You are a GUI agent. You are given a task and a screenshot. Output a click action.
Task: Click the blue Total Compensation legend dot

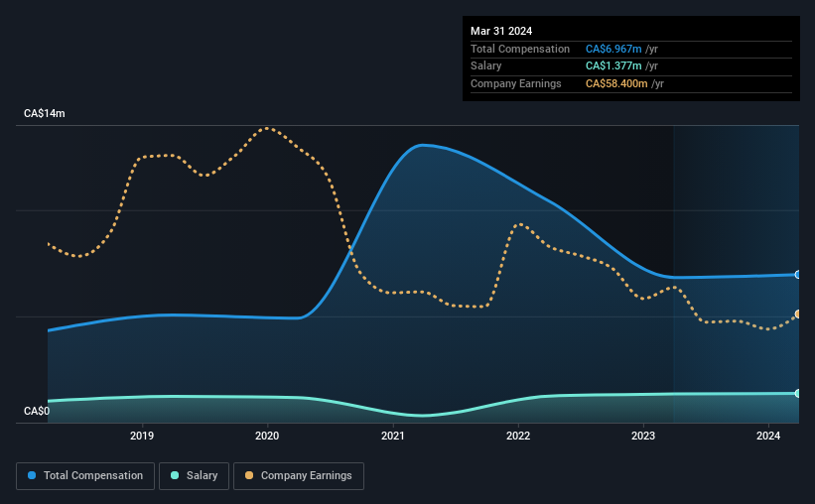click(32, 475)
